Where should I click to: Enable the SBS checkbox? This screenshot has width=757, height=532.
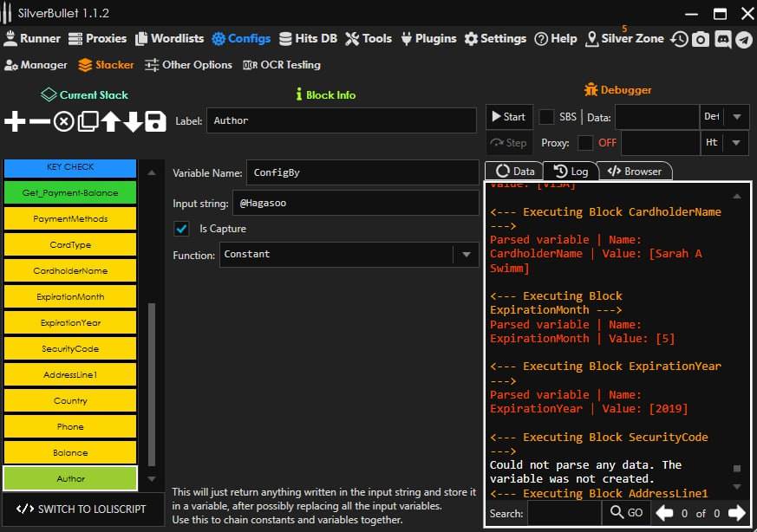547,117
